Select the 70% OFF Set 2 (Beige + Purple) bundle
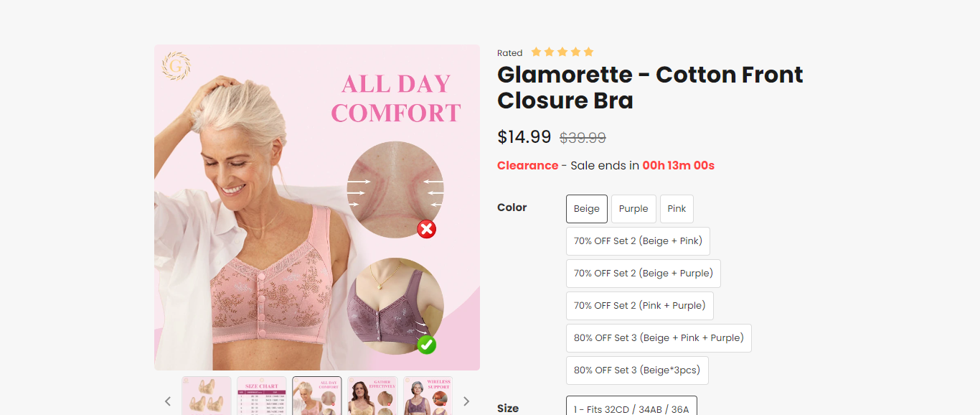The image size is (980, 415). click(643, 273)
